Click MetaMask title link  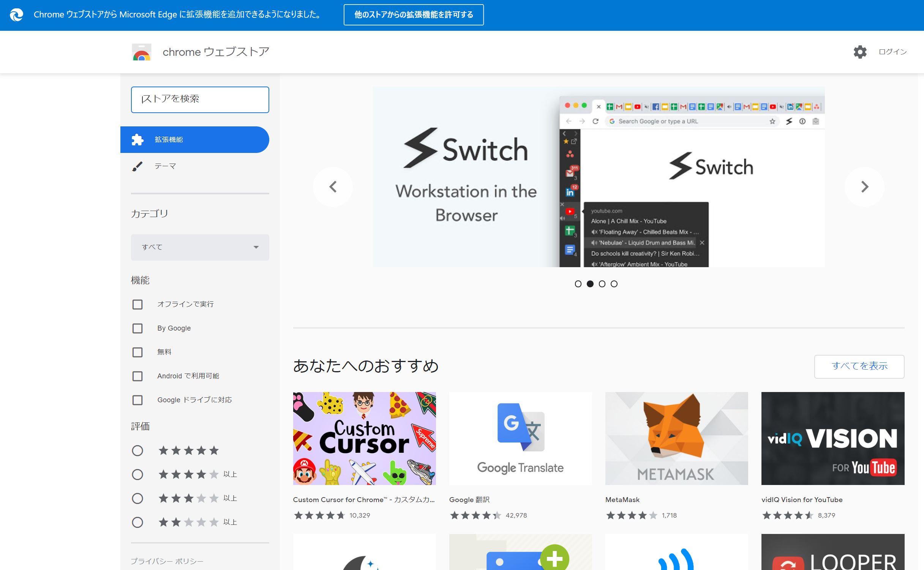(622, 500)
